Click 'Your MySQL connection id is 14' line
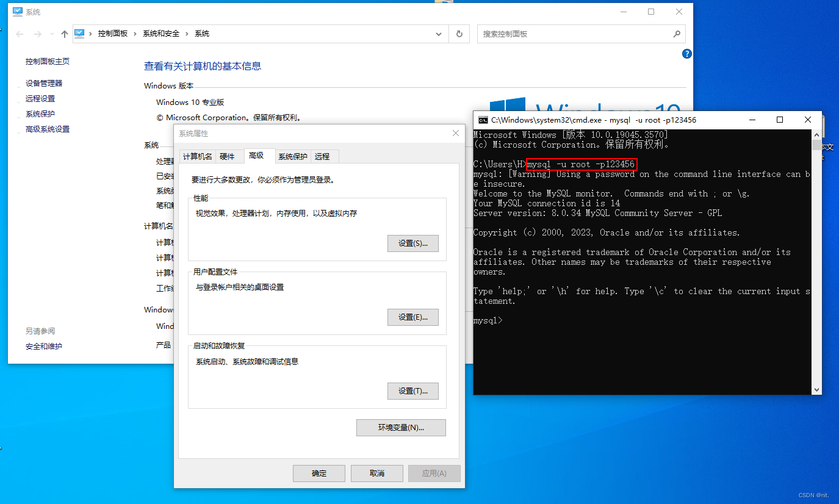 tap(547, 203)
